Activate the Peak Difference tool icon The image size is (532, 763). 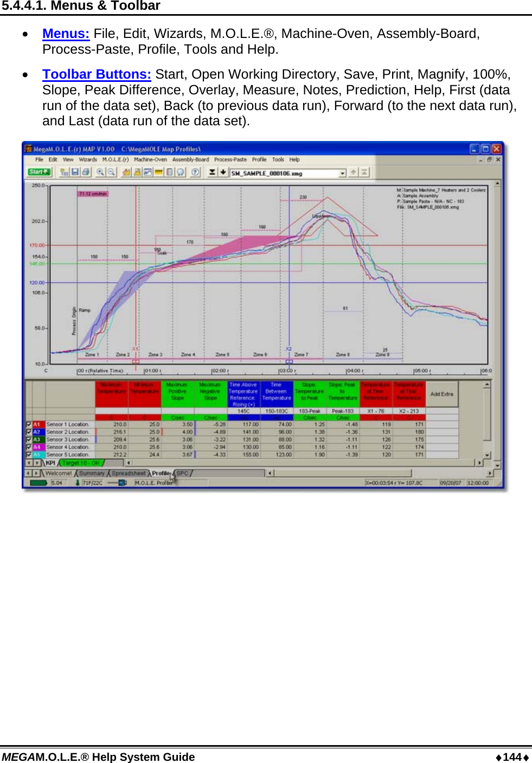click(137, 172)
